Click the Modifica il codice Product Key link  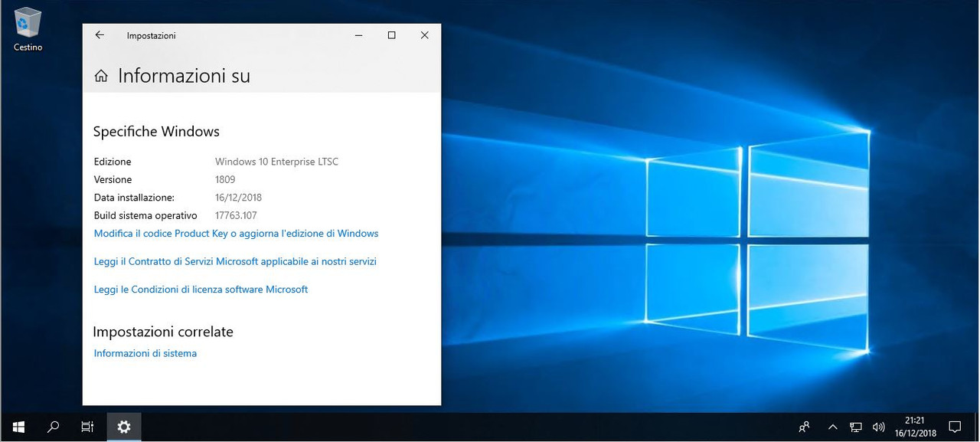(236, 234)
